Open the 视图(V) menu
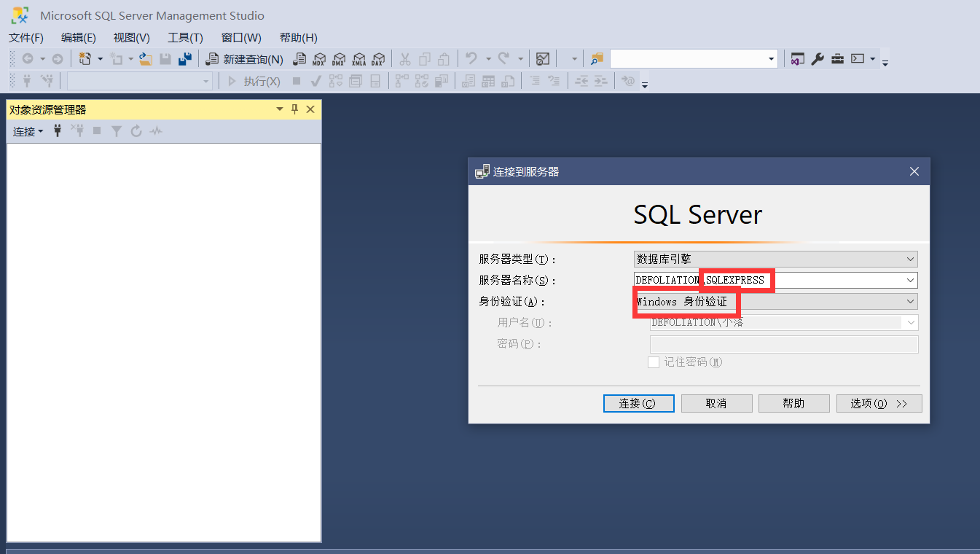Viewport: 980px width, 554px height. [132, 38]
